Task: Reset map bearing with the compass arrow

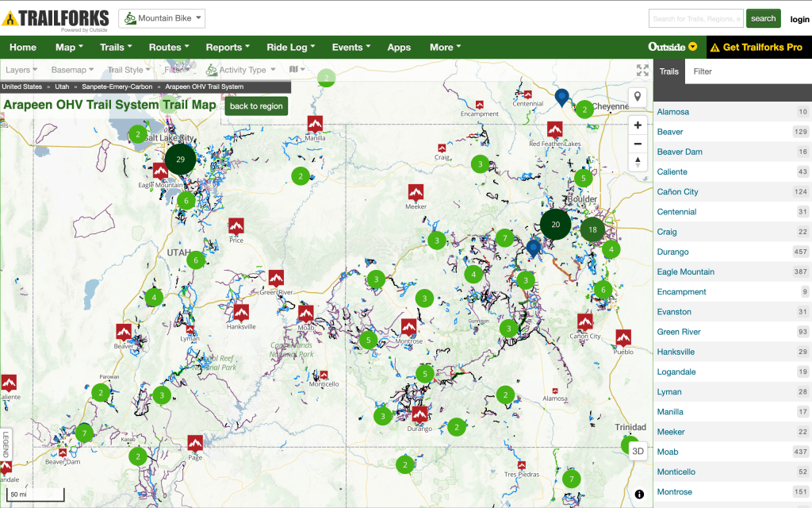Action: click(x=638, y=162)
